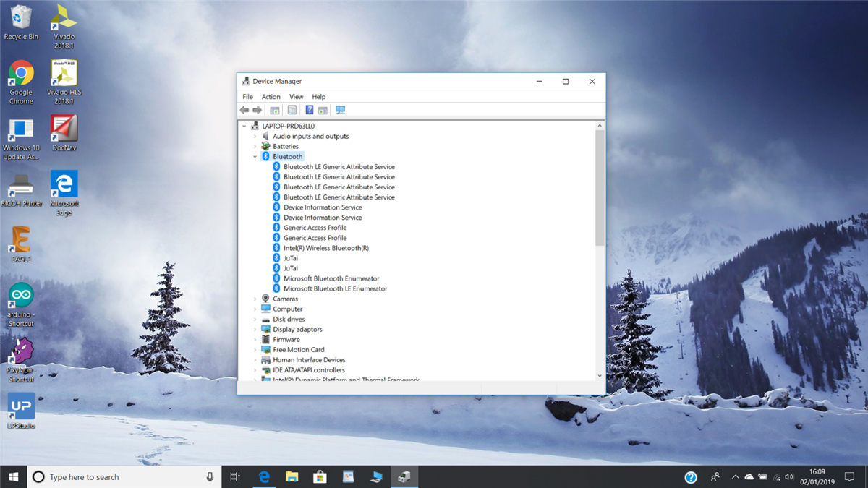Screen dimensions: 868x488
Task: Click the blue Help toolbar icon
Action: (309, 110)
